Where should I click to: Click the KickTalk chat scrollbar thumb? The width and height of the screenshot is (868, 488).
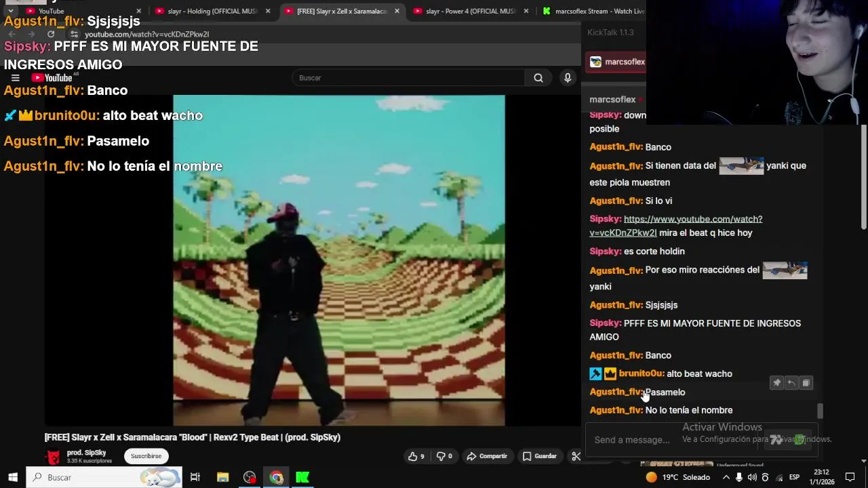[820, 411]
